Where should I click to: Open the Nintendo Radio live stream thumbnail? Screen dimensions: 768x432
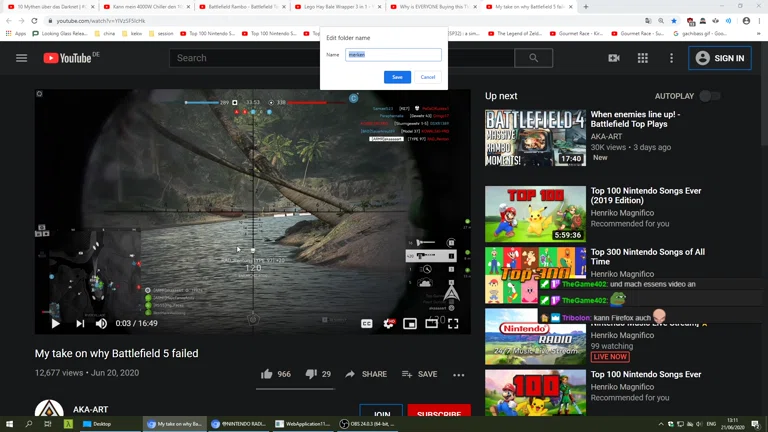(535, 336)
